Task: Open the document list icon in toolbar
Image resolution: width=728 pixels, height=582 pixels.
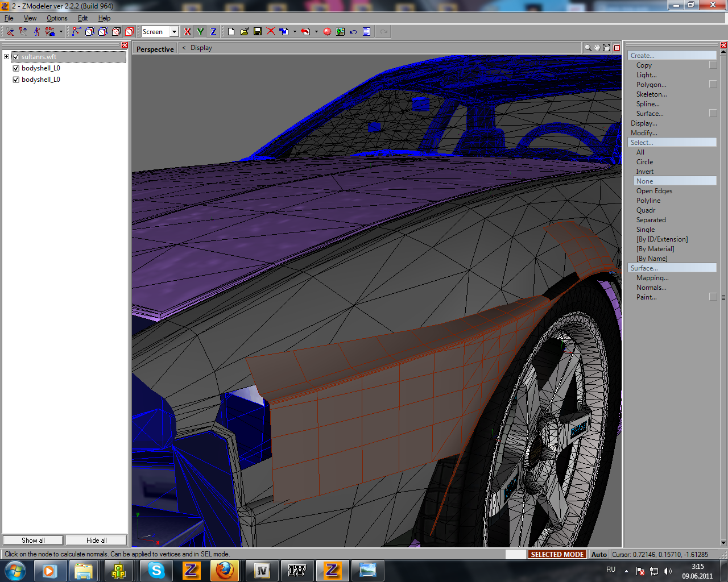Action: tap(366, 32)
